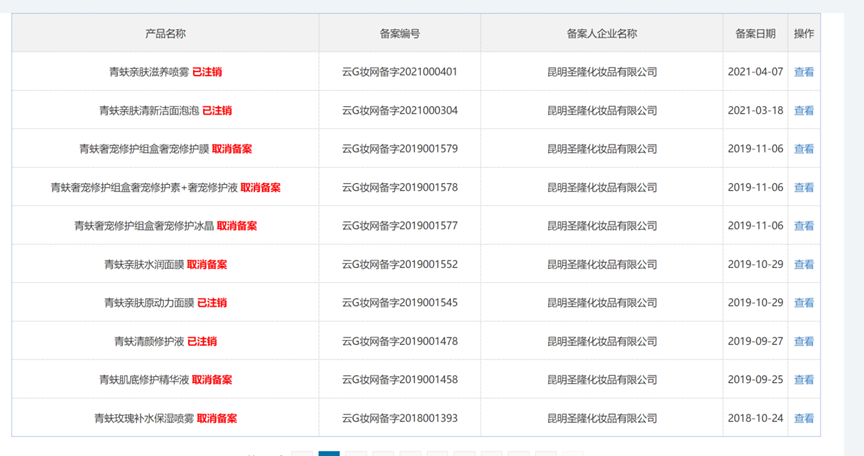Click record number 云G妆网备字2019001578
The width and height of the screenshot is (864, 456).
point(399,188)
